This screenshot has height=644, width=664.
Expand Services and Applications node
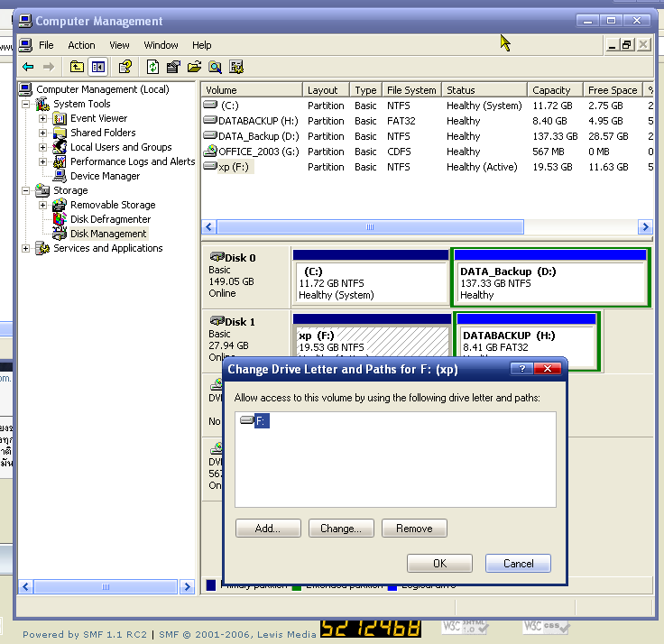click(x=26, y=248)
